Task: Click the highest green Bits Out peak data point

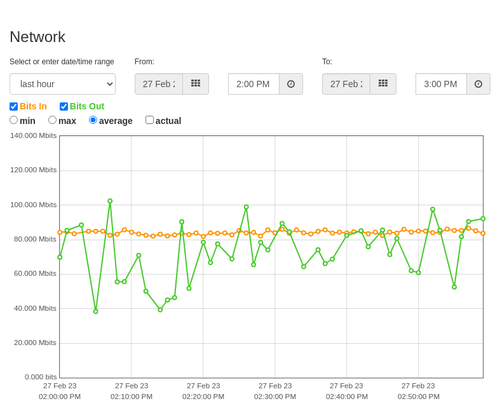Action: click(x=110, y=201)
